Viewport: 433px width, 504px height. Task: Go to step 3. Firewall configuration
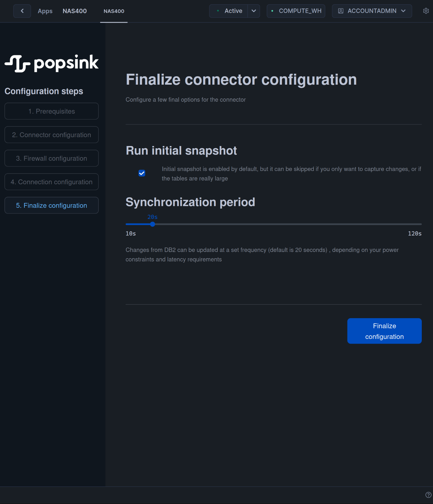(52, 158)
